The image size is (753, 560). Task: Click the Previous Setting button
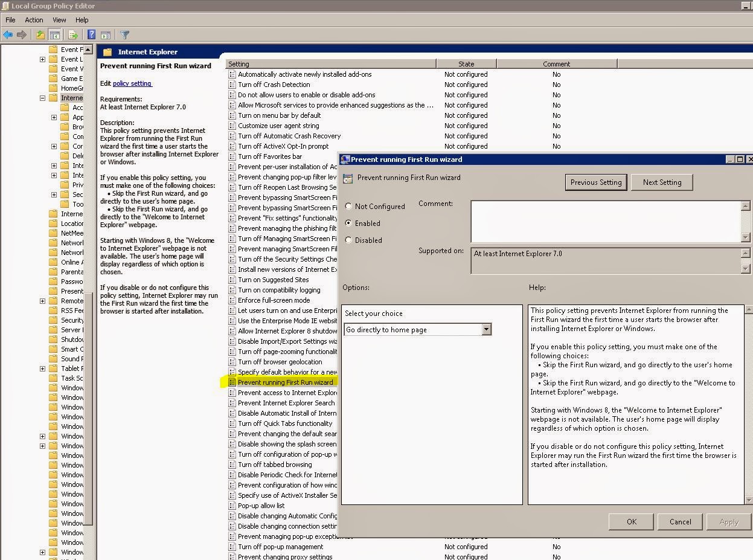596,182
